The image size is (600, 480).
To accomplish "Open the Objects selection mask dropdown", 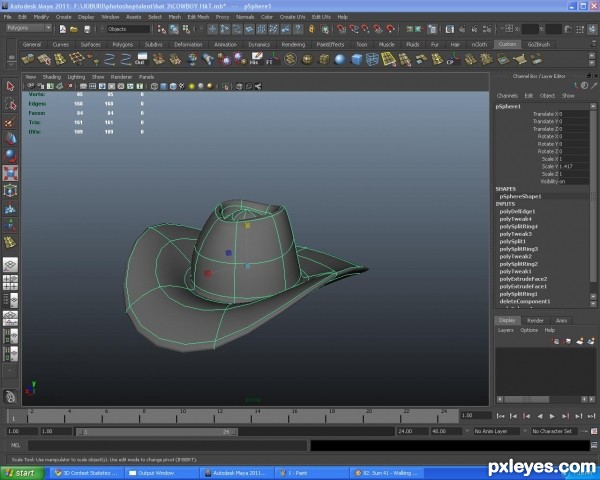I will point(128,29).
